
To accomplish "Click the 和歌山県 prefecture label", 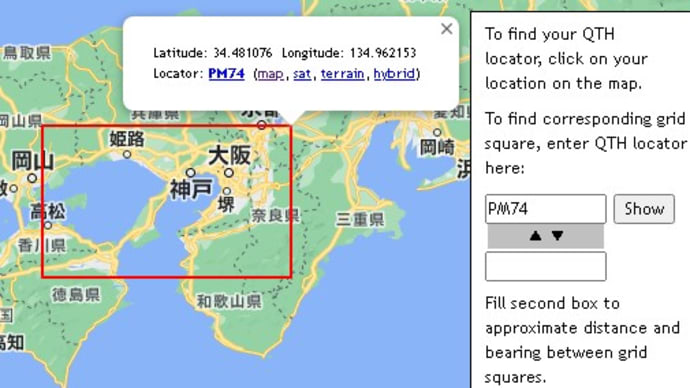I will [229, 301].
